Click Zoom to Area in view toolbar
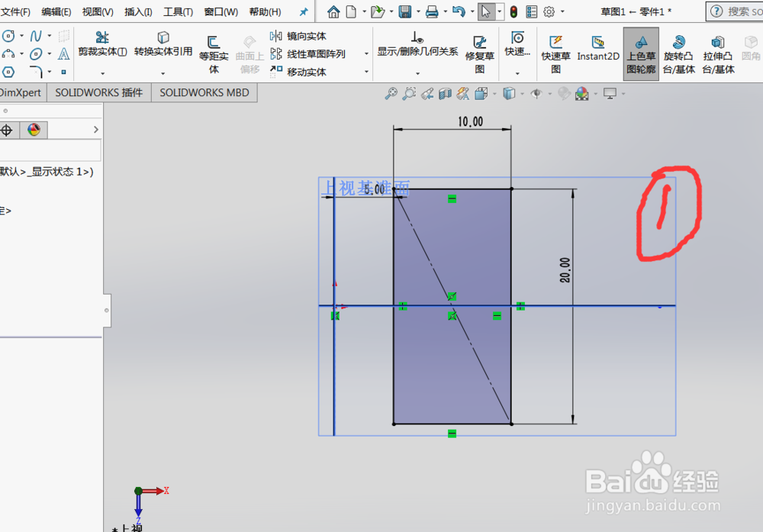The width and height of the screenshot is (763, 532). tap(409, 93)
